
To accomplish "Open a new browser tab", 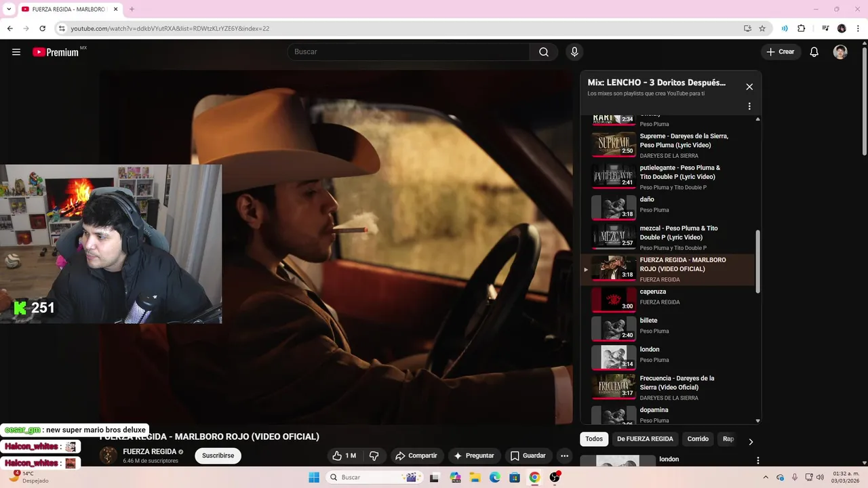I will [x=132, y=9].
